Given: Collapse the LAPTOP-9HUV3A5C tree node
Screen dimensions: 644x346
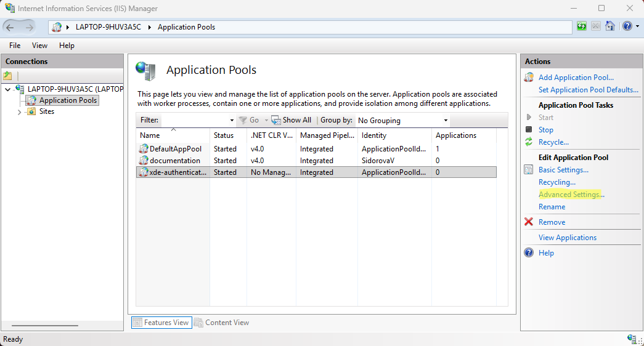Looking at the screenshot, I should click(x=8, y=89).
